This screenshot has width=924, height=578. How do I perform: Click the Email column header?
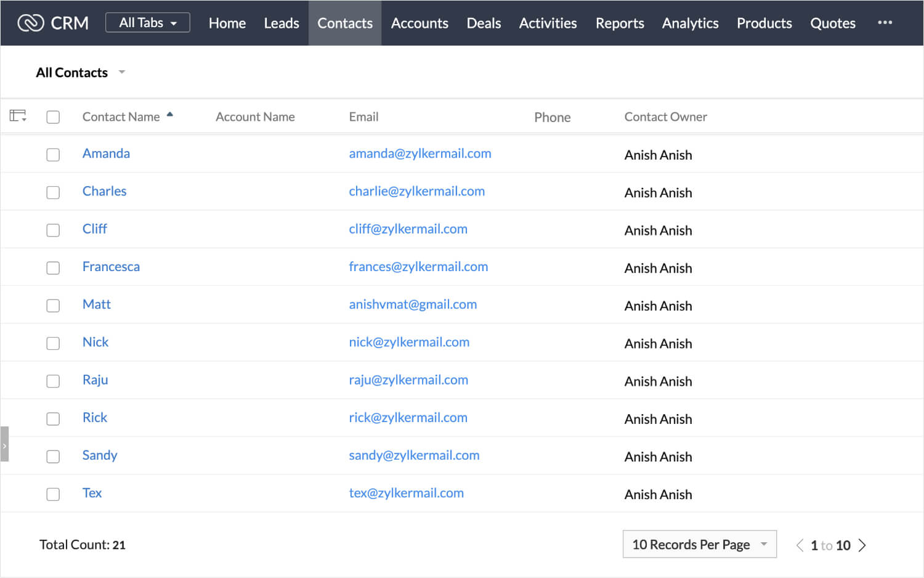click(x=363, y=117)
